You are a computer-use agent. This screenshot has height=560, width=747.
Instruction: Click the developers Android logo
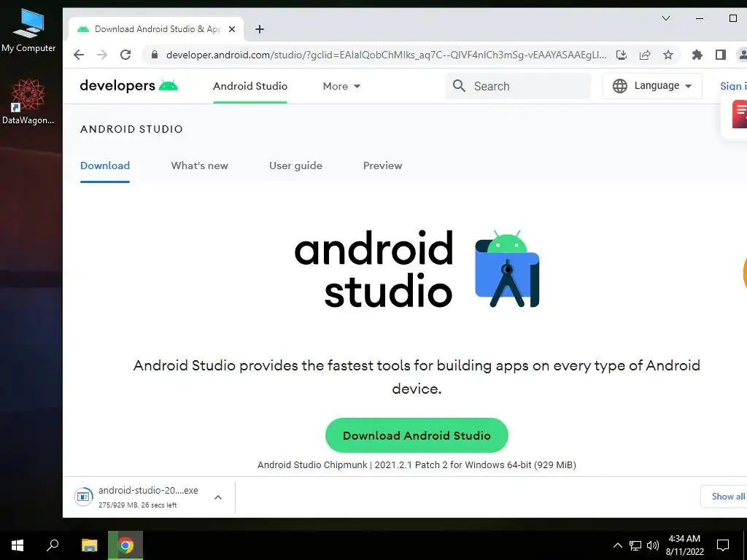click(x=128, y=86)
